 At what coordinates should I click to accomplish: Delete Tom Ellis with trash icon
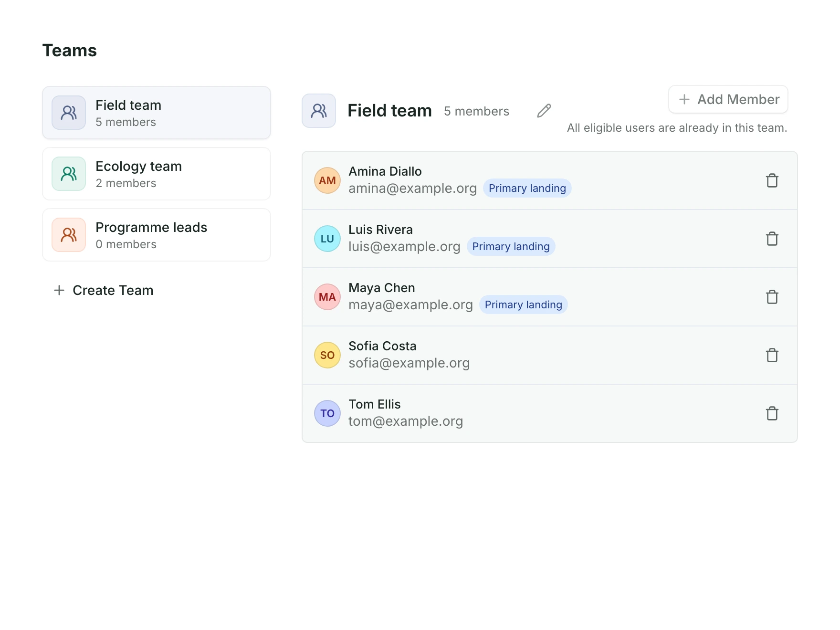tap(772, 413)
